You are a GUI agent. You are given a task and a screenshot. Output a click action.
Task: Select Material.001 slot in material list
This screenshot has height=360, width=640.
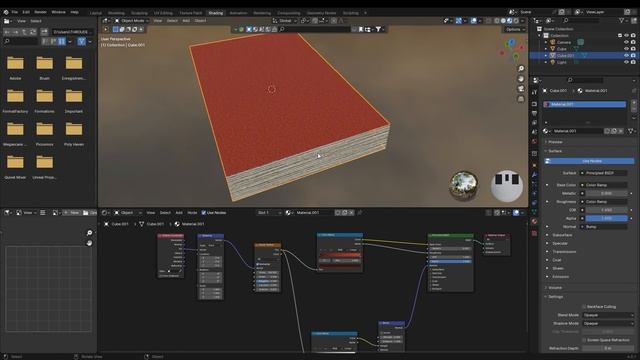coord(584,104)
